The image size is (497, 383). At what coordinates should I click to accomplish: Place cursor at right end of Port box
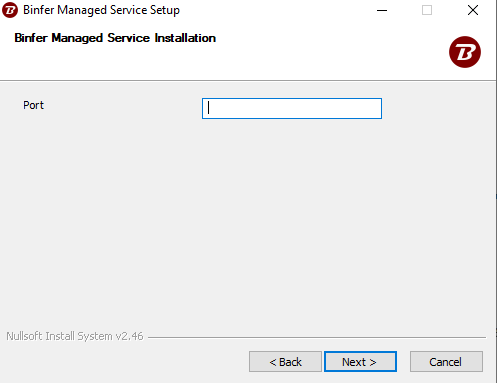(377, 108)
